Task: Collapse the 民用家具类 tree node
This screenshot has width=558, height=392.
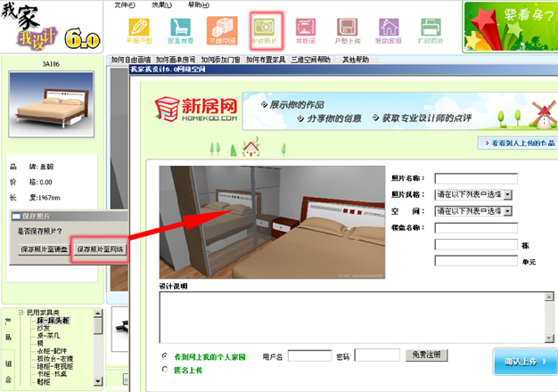Action: 20,313
